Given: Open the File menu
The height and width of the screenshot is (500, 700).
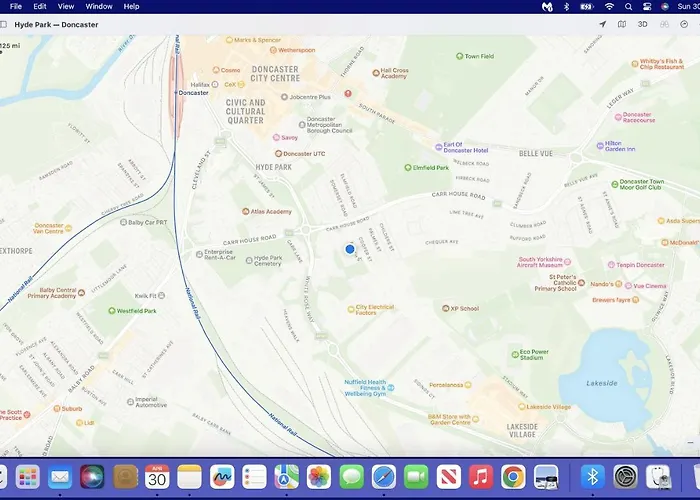Looking at the screenshot, I should (16, 6).
